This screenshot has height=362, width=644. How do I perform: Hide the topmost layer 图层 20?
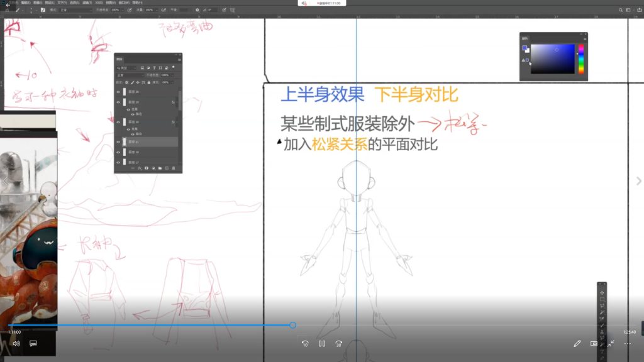pos(118,92)
